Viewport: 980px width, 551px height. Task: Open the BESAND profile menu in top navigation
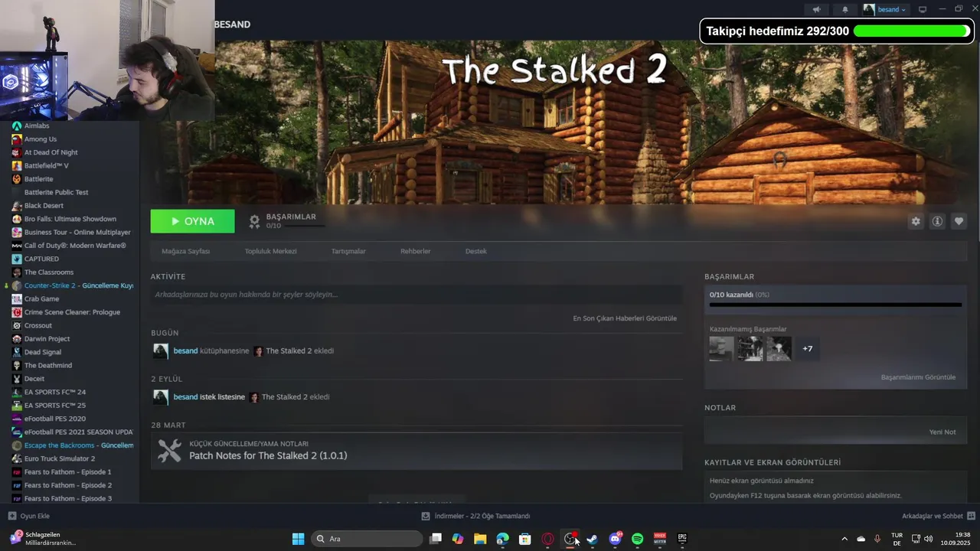tap(232, 24)
